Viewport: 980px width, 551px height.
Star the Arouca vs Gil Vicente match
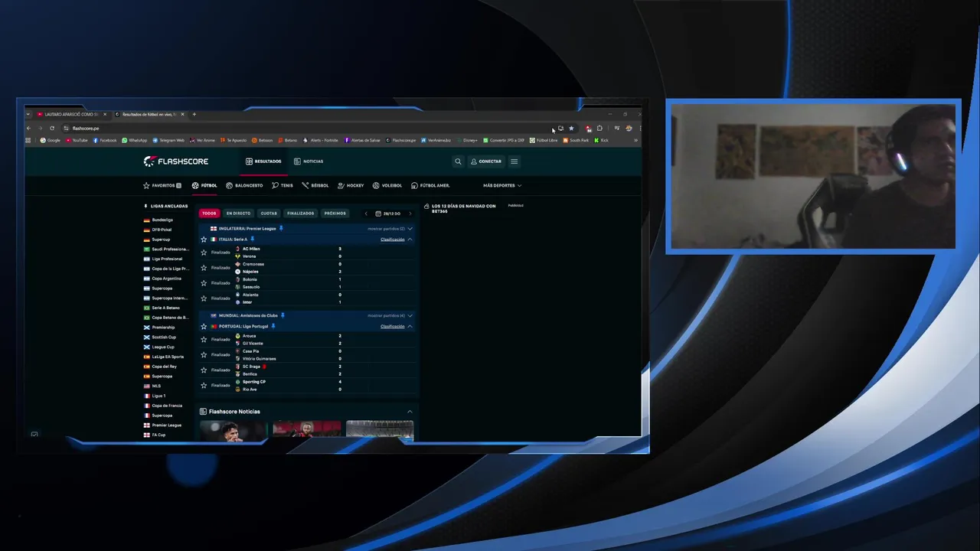[204, 340]
